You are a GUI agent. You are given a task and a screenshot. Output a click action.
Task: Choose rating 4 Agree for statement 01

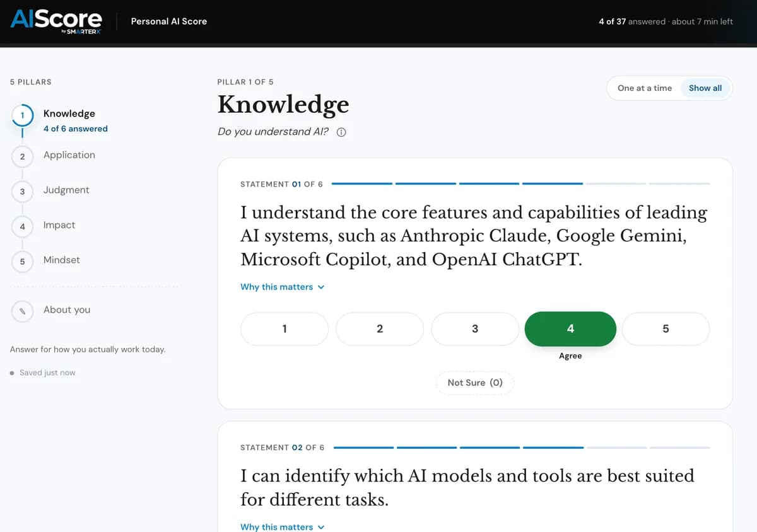coord(570,328)
